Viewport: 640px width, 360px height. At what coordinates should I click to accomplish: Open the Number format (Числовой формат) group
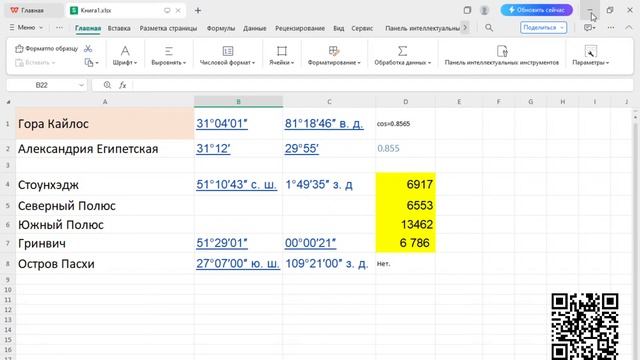tap(227, 55)
